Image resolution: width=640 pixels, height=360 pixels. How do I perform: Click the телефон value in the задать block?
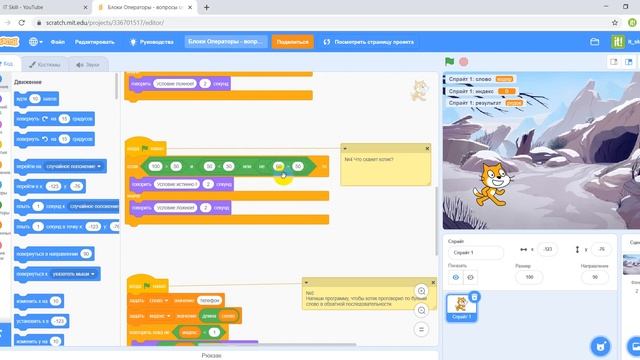click(210, 300)
